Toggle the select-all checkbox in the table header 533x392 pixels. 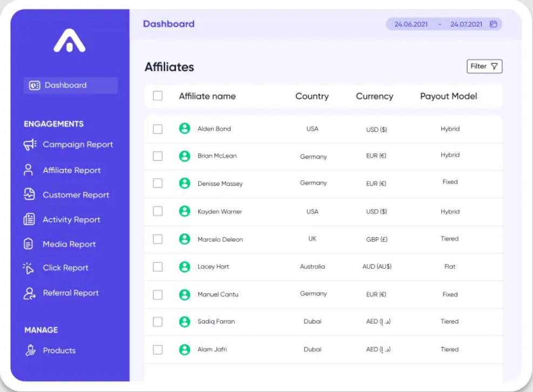pyautogui.click(x=158, y=96)
